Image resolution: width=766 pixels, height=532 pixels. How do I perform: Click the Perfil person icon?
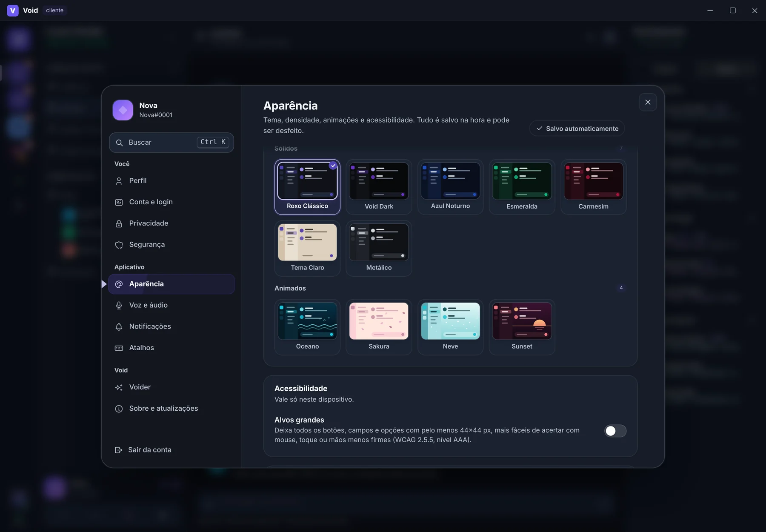[x=119, y=181]
